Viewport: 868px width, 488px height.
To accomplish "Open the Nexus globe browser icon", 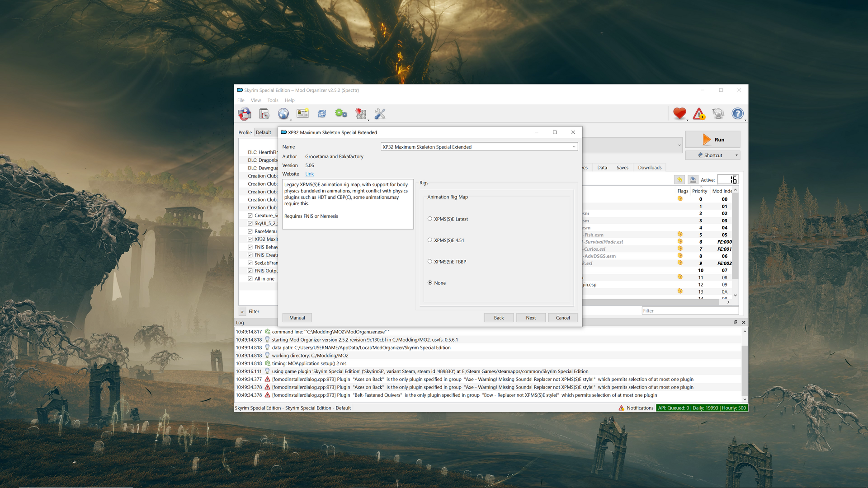I will [283, 114].
